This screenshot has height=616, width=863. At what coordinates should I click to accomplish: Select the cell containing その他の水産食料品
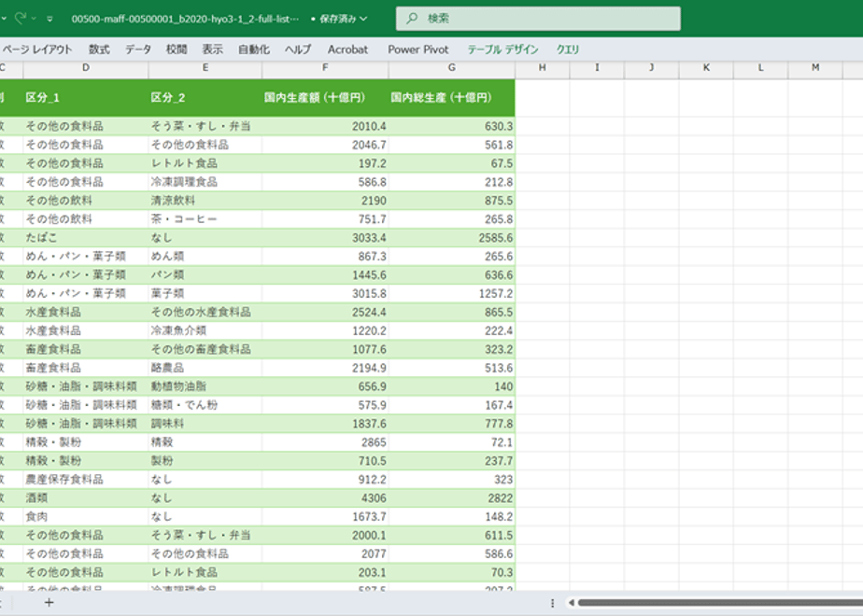[x=205, y=312]
